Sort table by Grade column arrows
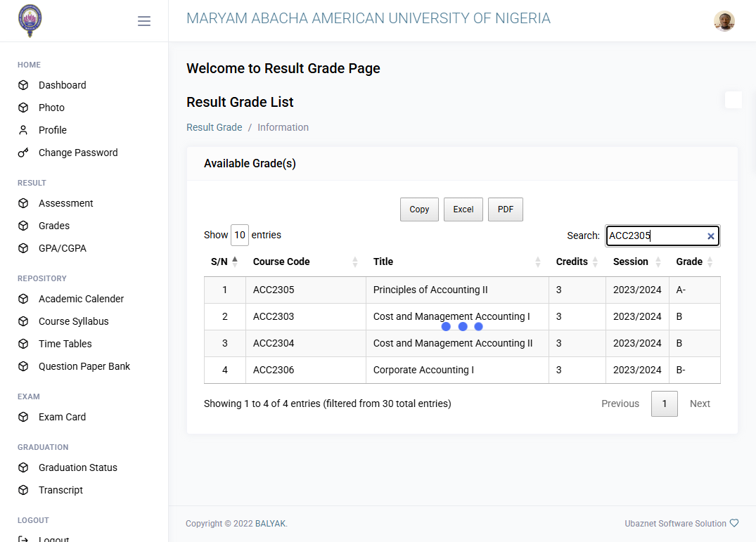The height and width of the screenshot is (542, 756). pyautogui.click(x=710, y=262)
